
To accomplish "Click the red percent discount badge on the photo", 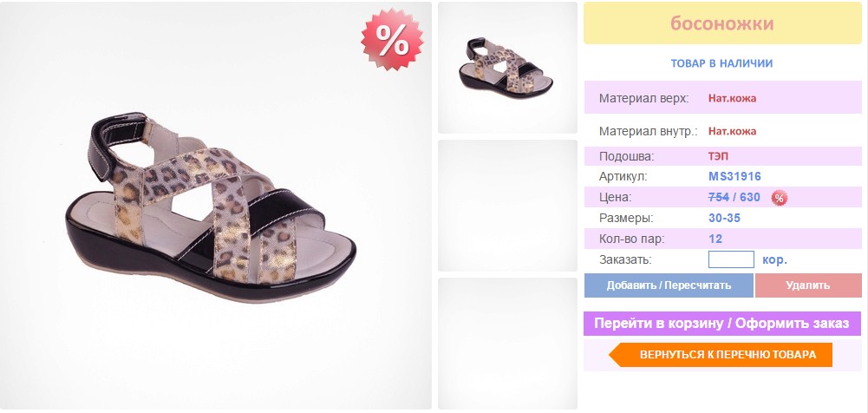I will point(392,39).
